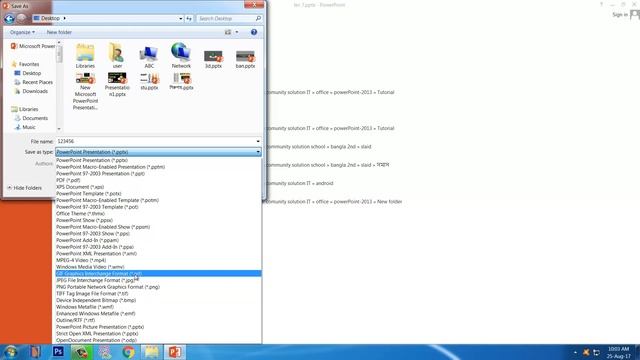Viewport: 640px width, 360px height.
Task: Choose PowerPoint Show (*.ppsx) type
Action: click(x=158, y=220)
